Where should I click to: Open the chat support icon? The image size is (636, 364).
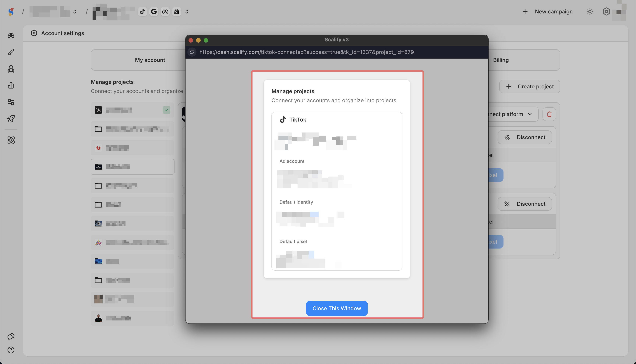pyautogui.click(x=11, y=336)
